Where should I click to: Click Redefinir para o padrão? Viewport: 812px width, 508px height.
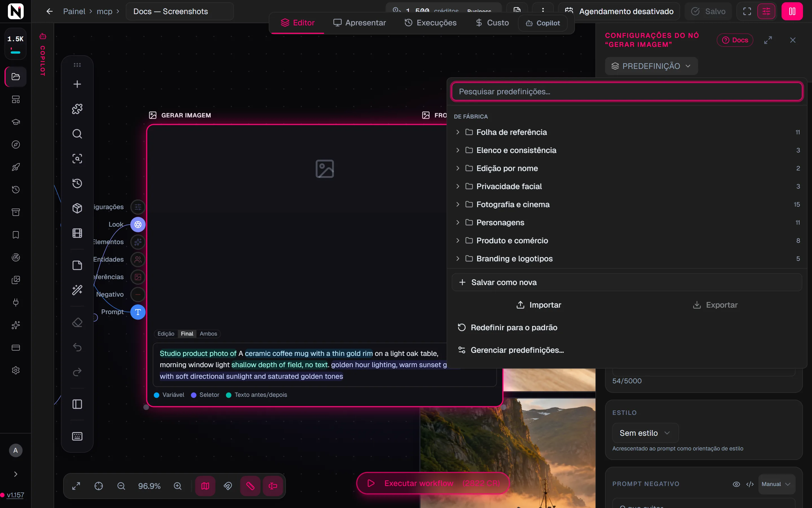pos(627,328)
